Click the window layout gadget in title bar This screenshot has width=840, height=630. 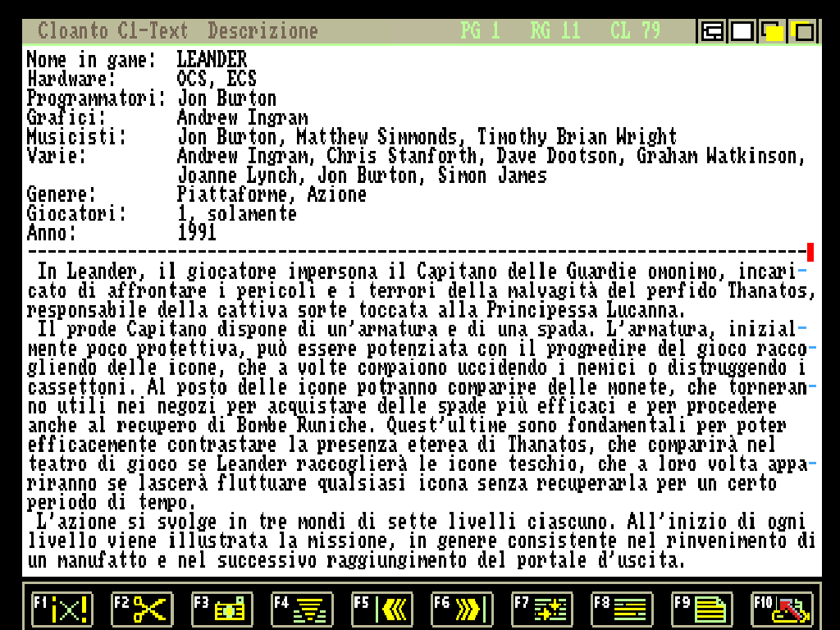click(x=711, y=32)
